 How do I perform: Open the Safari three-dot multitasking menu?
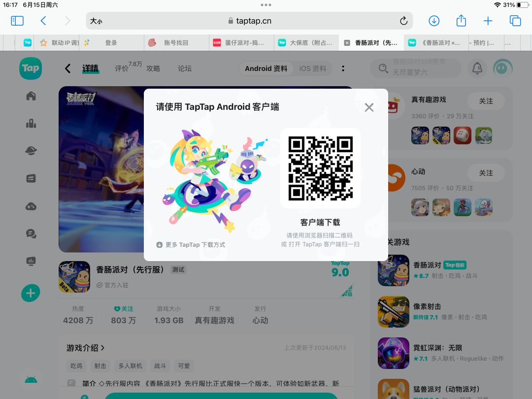point(266,5)
